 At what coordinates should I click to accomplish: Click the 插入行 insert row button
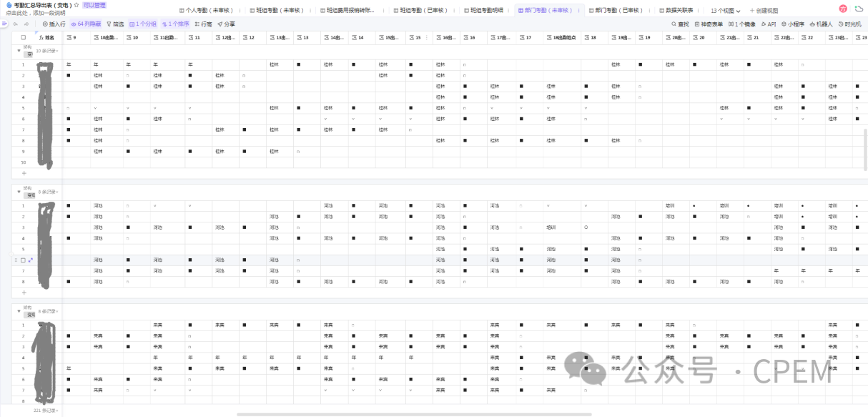pos(54,24)
